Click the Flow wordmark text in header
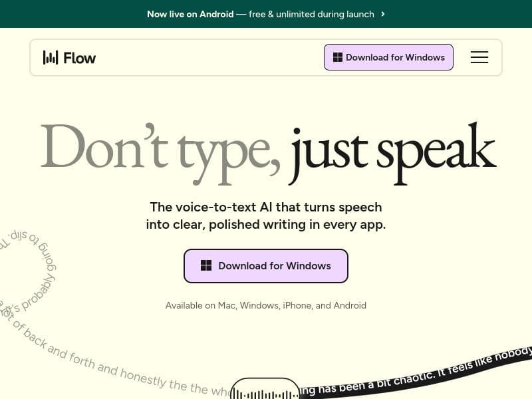This screenshot has width=532, height=399. pyautogui.click(x=80, y=58)
